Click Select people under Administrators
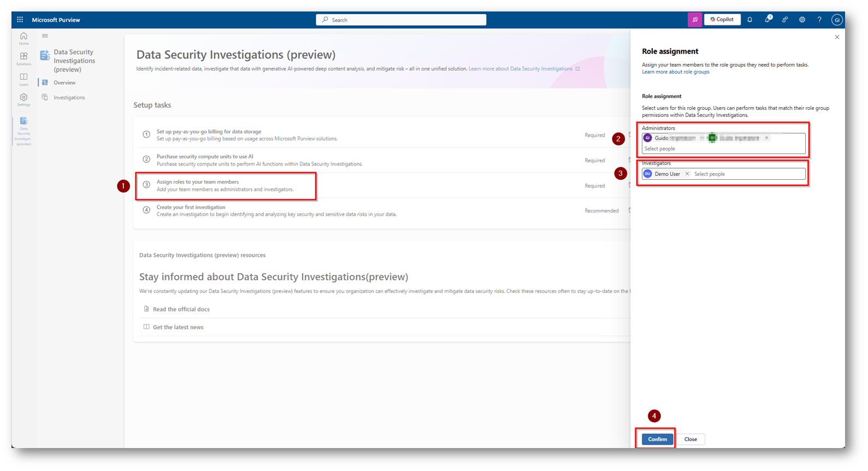 pos(659,149)
